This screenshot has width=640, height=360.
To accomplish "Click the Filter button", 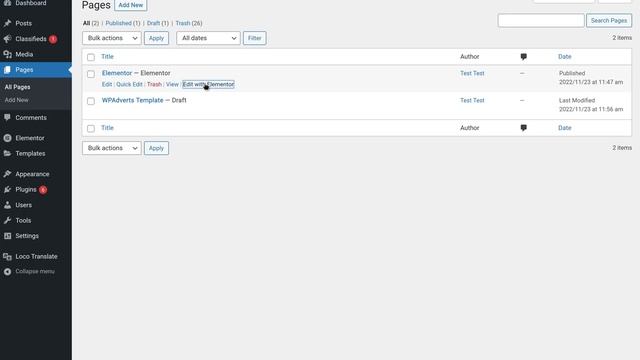I will click(x=255, y=38).
